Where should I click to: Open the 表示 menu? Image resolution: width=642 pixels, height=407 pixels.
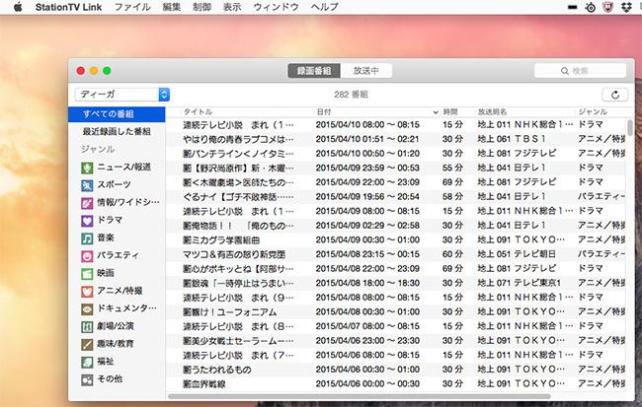point(232,7)
